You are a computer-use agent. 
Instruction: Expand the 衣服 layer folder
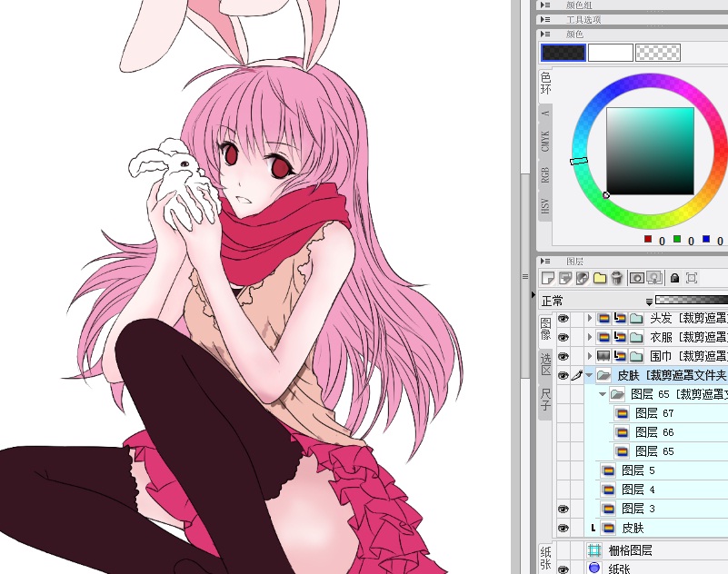(590, 337)
